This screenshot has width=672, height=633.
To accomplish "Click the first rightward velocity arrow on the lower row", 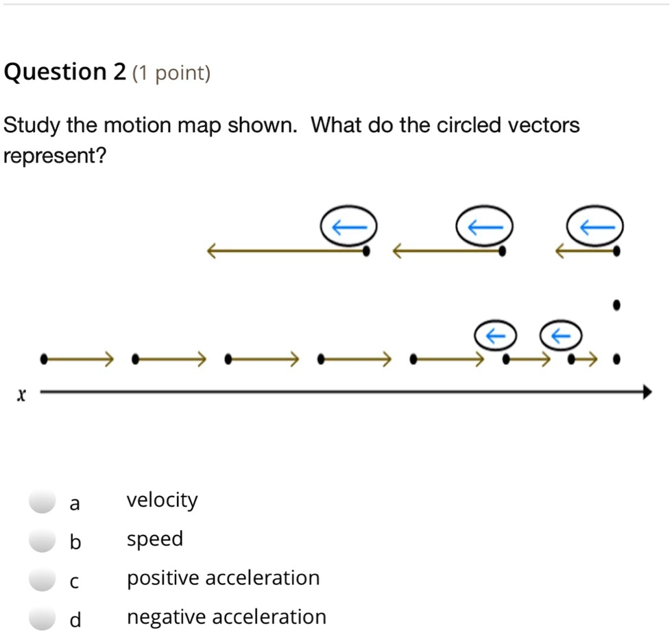I will [79, 358].
